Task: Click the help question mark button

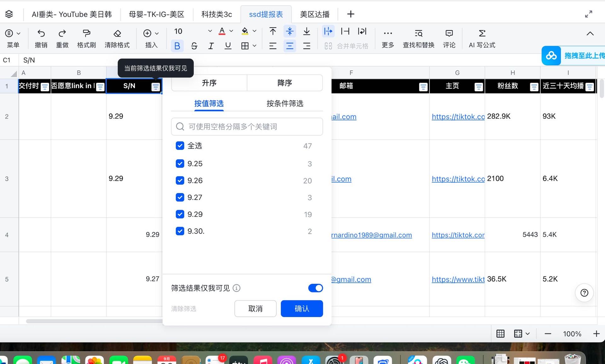Action: [584, 293]
